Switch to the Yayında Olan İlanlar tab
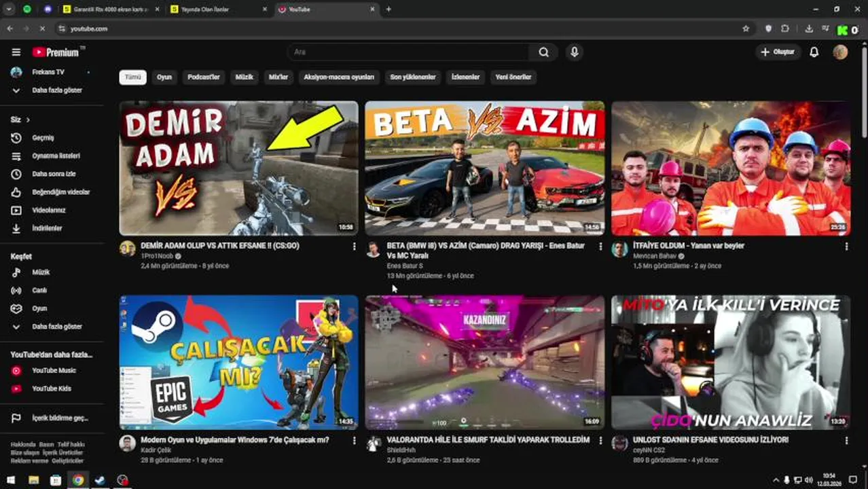Image resolution: width=868 pixels, height=489 pixels. [219, 10]
